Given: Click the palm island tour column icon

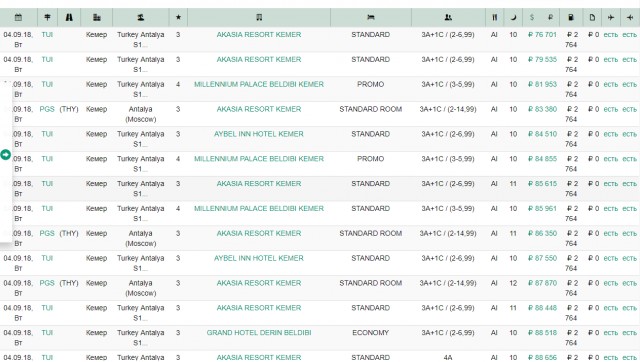Looking at the screenshot, I should [x=140, y=17].
